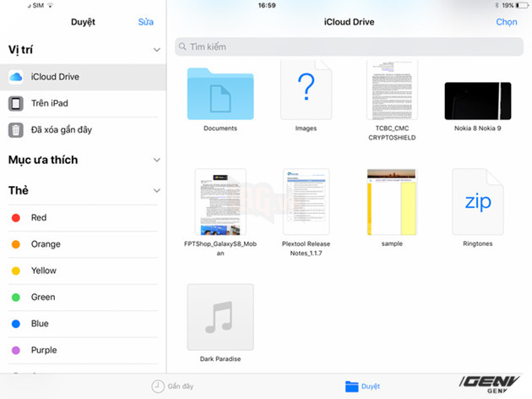Select the Red tag color

click(x=16, y=218)
